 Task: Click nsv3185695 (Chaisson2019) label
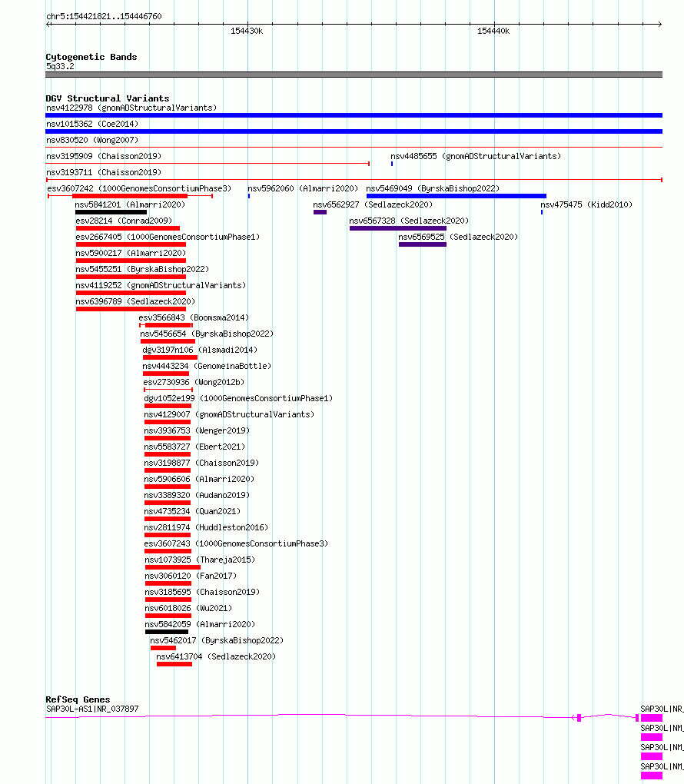coord(202,592)
